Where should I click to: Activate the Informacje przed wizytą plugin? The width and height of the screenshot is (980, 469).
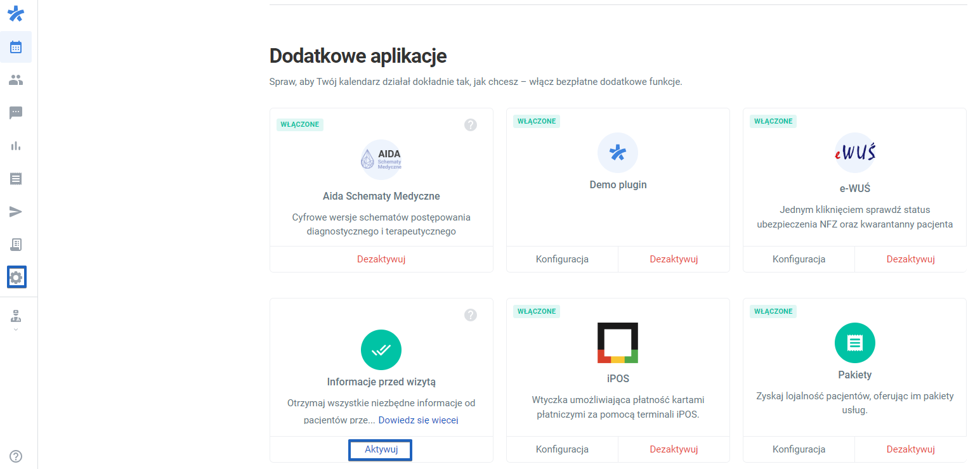380,449
